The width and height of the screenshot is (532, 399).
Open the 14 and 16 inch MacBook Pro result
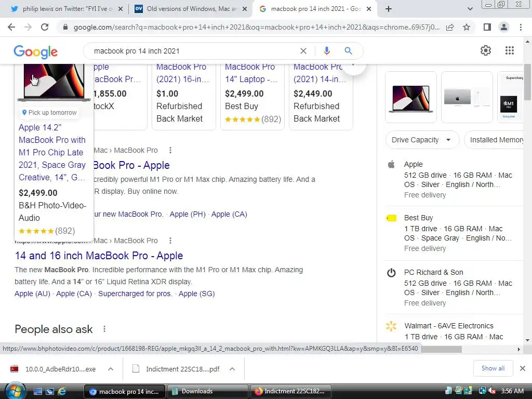(99, 256)
